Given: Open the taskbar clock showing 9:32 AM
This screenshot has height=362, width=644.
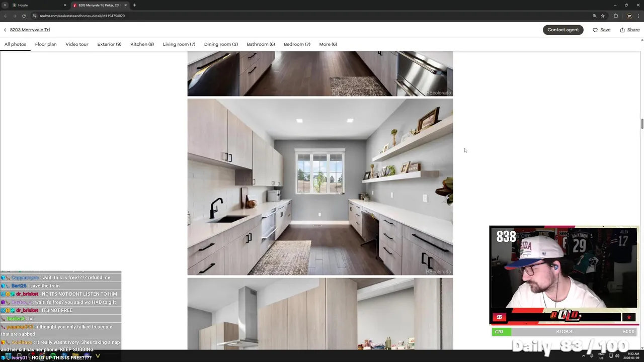Looking at the screenshot, I should 631,355.
